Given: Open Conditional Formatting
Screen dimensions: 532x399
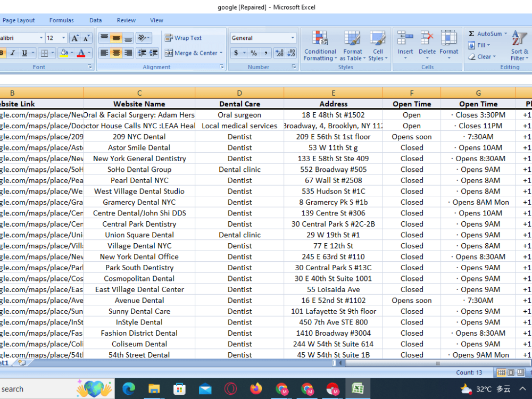Looking at the screenshot, I should coord(320,46).
